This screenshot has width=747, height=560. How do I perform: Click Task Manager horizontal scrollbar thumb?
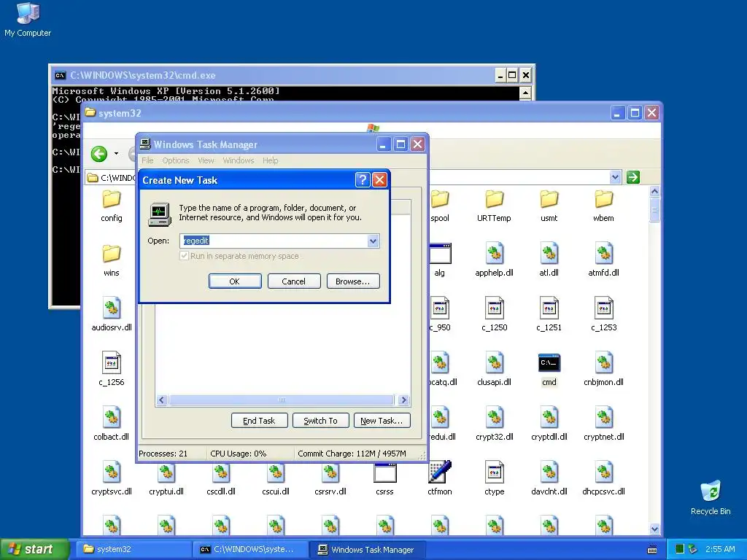281,400
